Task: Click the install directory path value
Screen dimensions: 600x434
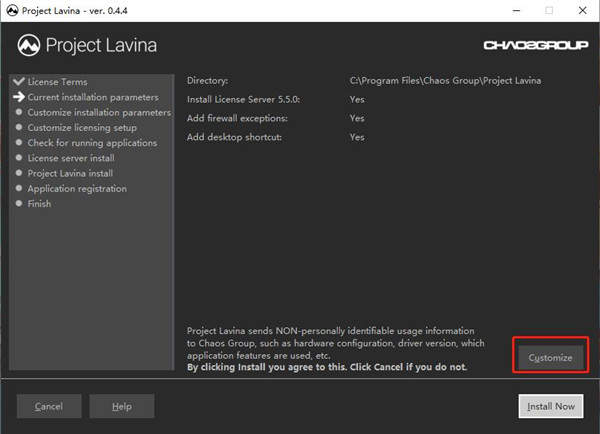Action: coord(445,81)
